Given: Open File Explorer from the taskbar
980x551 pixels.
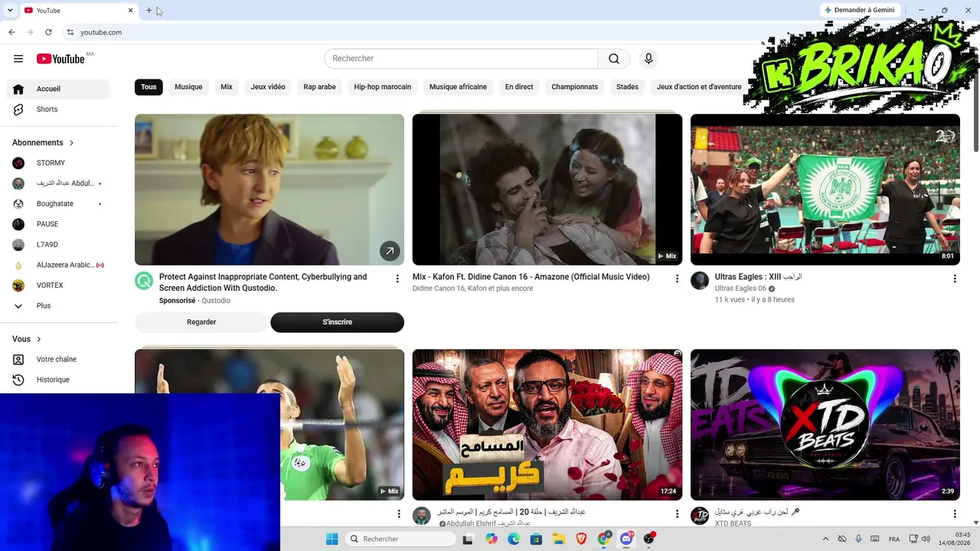Looking at the screenshot, I should [x=558, y=539].
